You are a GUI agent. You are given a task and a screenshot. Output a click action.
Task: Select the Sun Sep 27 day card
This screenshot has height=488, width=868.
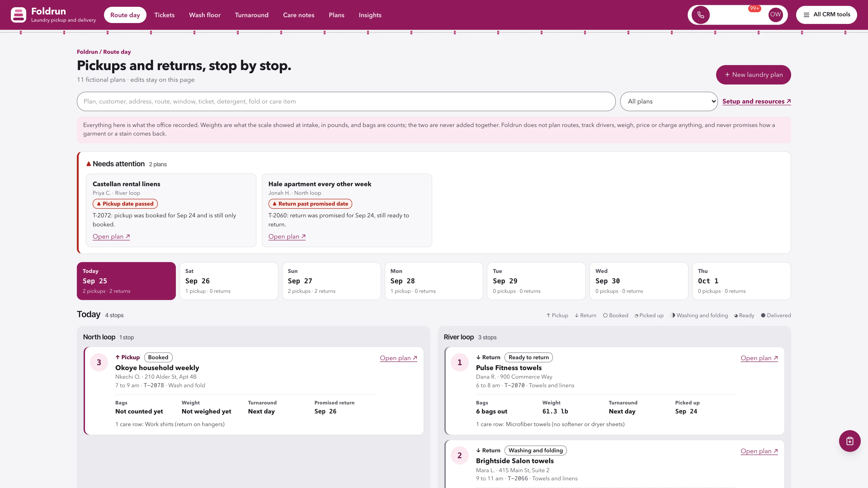coord(331,281)
